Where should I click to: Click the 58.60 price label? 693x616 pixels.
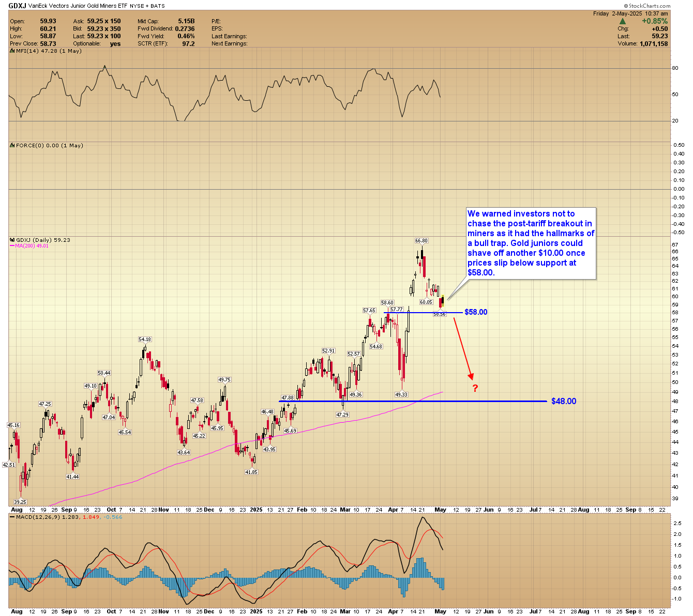pos(387,303)
